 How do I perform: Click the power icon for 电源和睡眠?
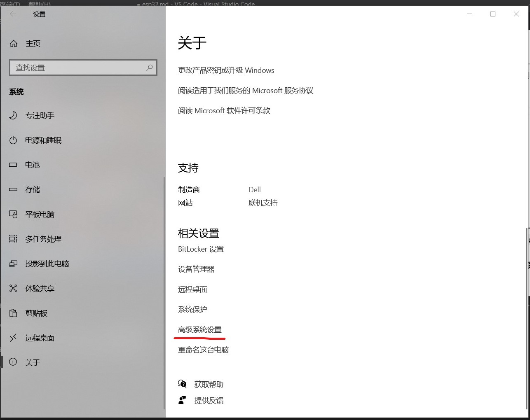coord(13,140)
